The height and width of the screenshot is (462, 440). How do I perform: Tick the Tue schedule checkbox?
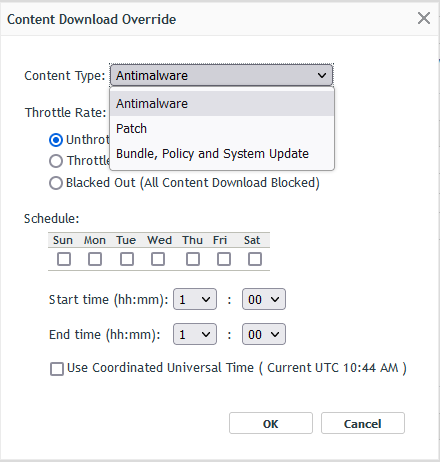coord(127,259)
